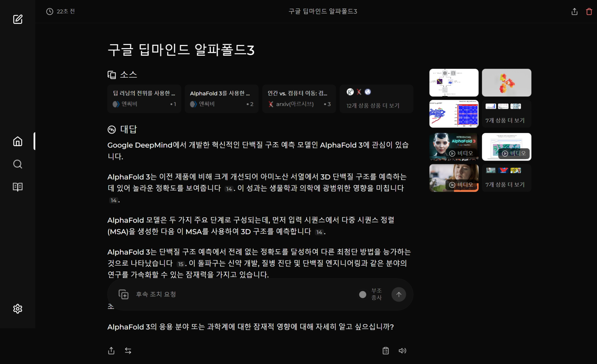Screen dimensions: 597x364
Task: Rewrite the answer using the swap arrows icon
Action: (128, 351)
